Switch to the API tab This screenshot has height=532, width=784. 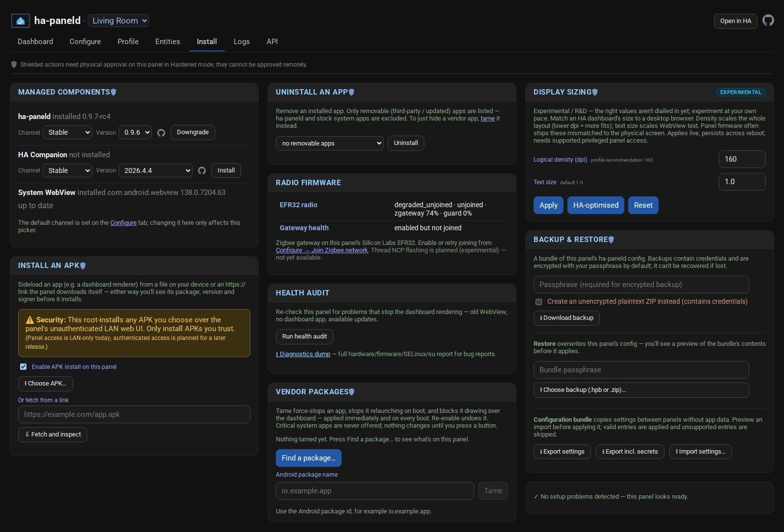272,42
